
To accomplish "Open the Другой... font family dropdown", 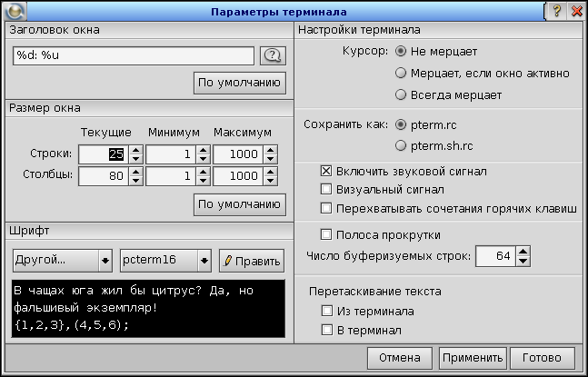I will 63,261.
